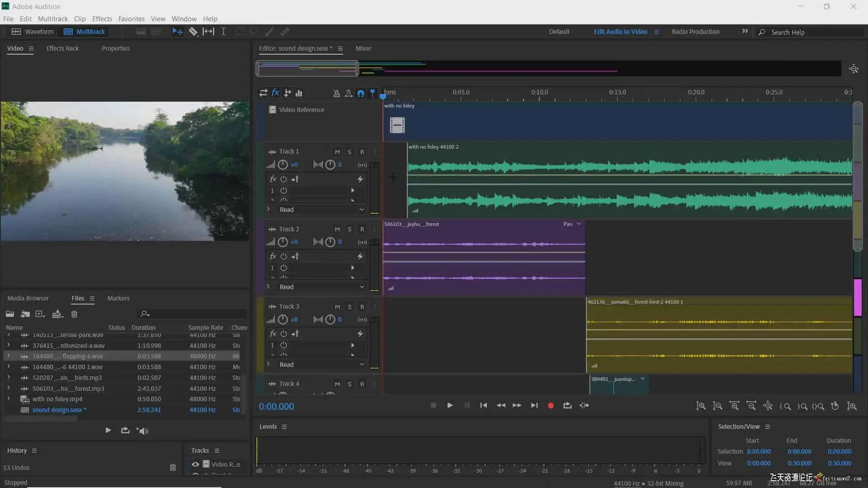Delete history with trash icon

(173, 468)
